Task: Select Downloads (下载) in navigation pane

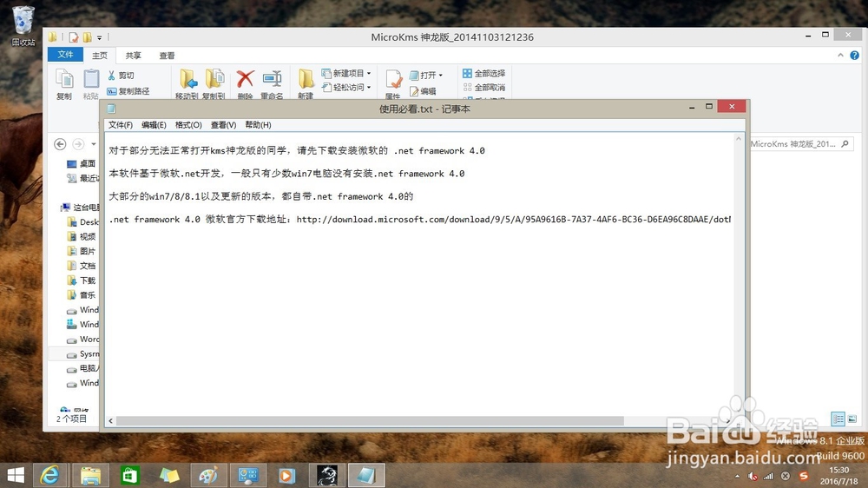Action: [82, 280]
